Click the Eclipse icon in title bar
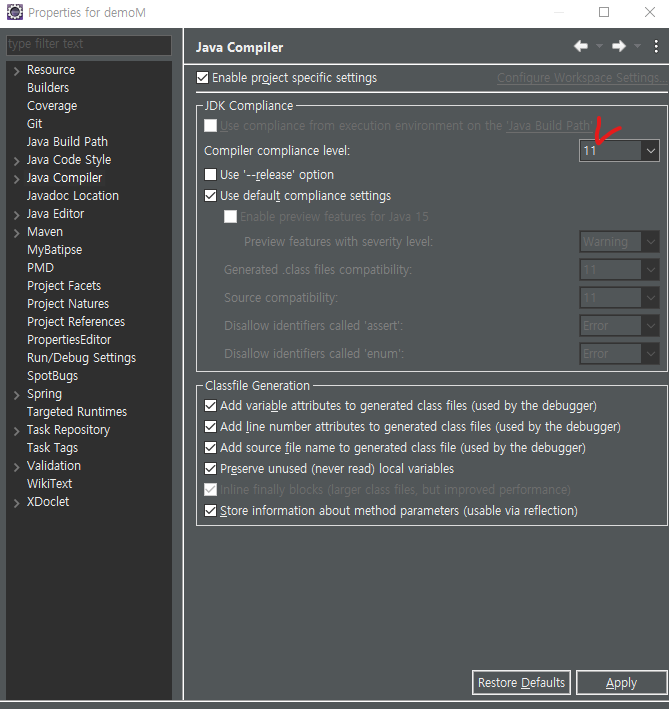This screenshot has height=709, width=669. tap(15, 12)
